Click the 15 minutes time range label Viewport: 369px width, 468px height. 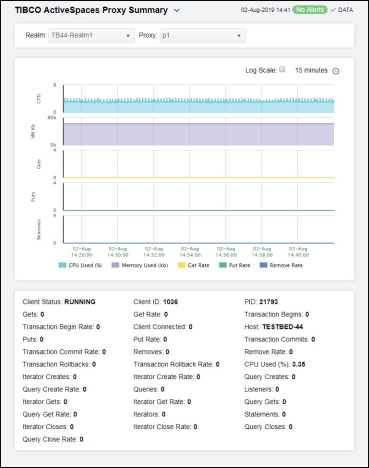[311, 70]
